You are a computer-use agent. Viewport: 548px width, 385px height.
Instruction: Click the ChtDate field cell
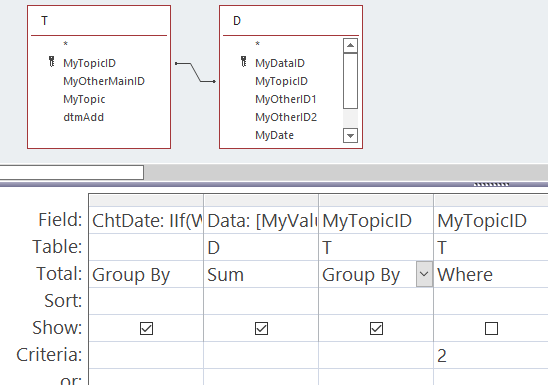(x=146, y=220)
